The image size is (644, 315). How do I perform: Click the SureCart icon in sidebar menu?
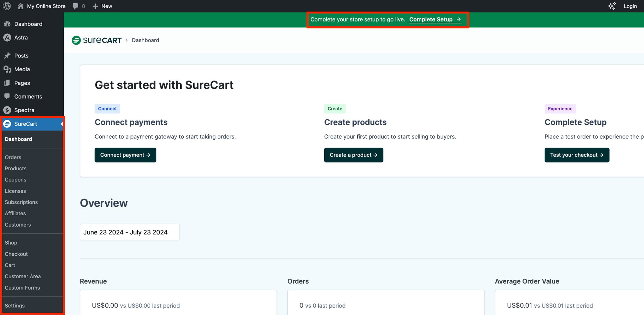(7, 124)
